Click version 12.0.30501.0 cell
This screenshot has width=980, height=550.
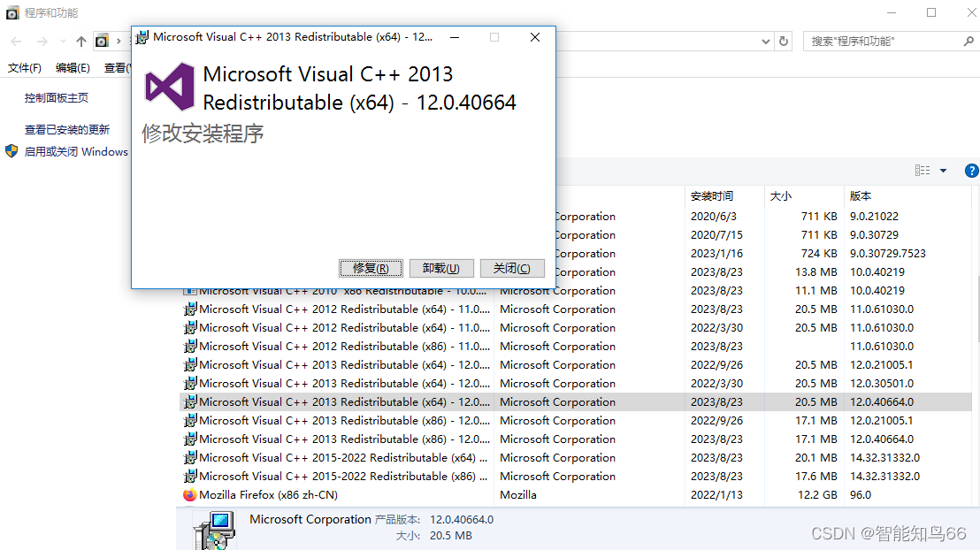pos(882,383)
